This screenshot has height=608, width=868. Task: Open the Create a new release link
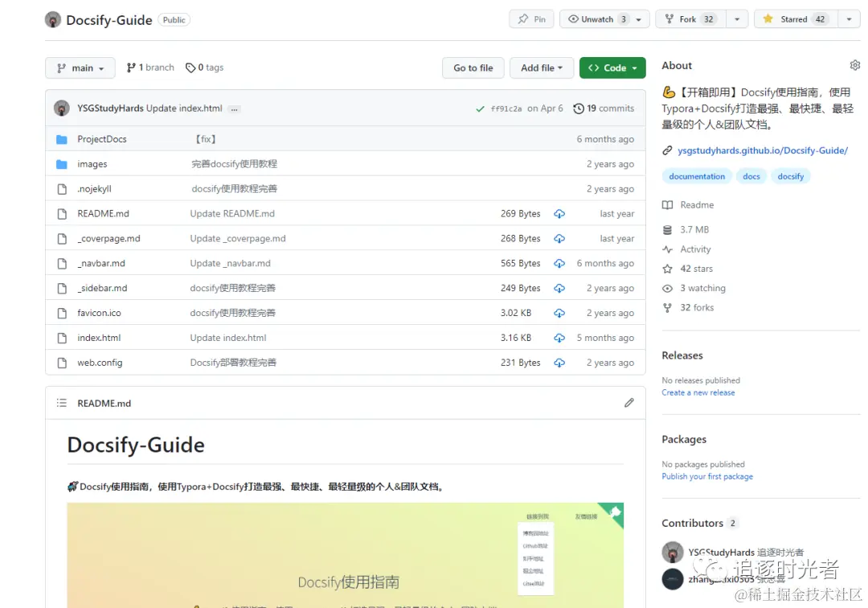click(698, 392)
